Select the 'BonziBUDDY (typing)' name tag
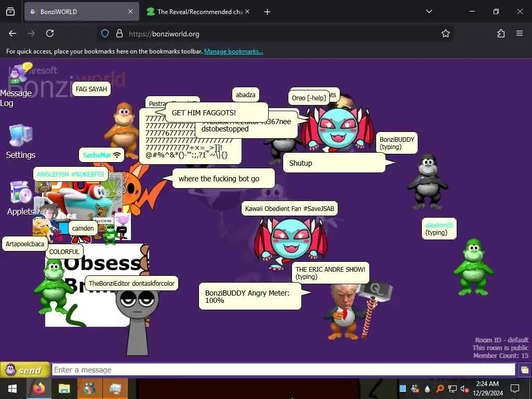Viewport: 532px width, 399px height. [x=396, y=143]
